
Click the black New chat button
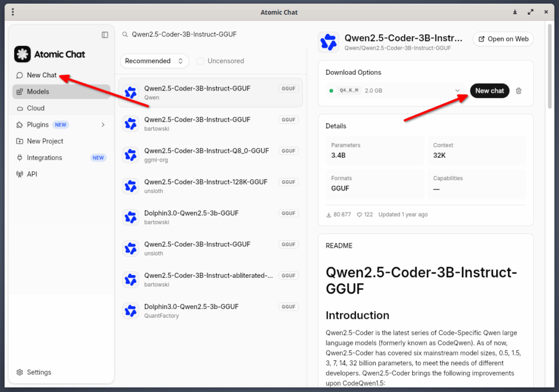click(x=490, y=91)
